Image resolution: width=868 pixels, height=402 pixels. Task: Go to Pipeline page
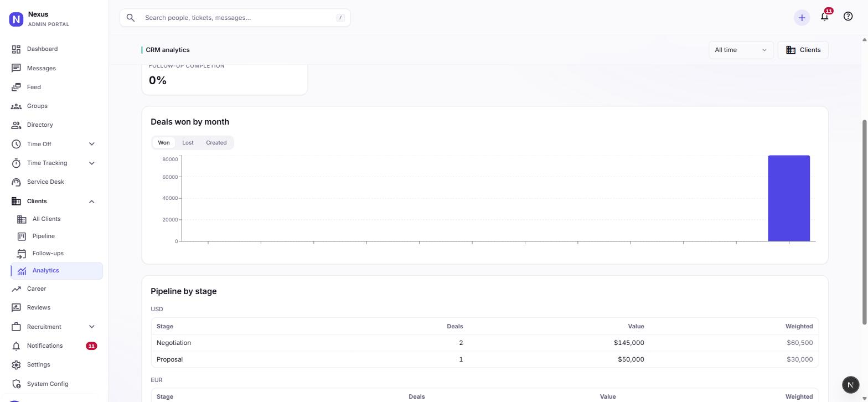pos(43,236)
